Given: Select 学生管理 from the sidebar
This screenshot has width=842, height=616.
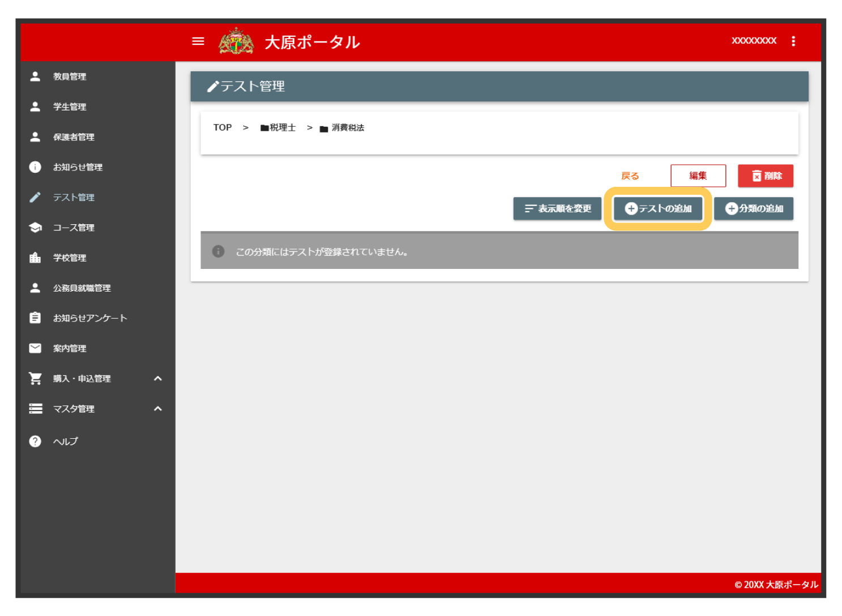Looking at the screenshot, I should tap(70, 107).
